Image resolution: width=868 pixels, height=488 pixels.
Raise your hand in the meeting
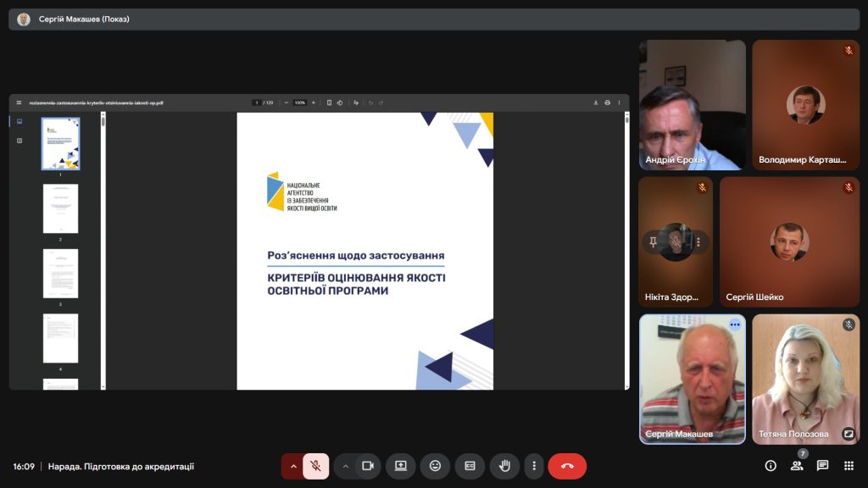pyautogui.click(x=504, y=466)
